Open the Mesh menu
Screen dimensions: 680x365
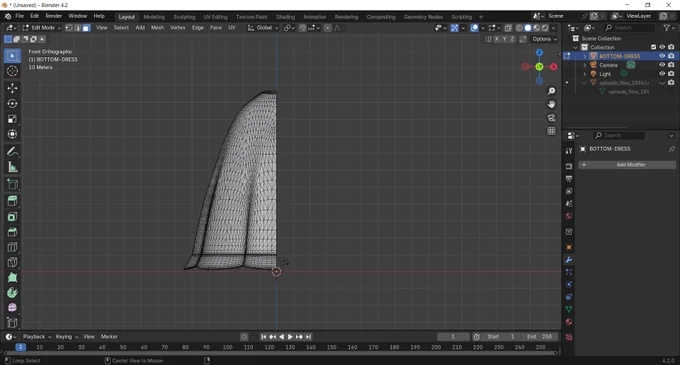click(x=157, y=28)
